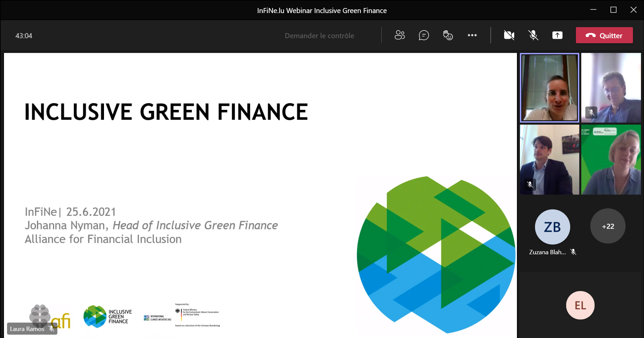Image resolution: width=644 pixels, height=338 pixels.
Task: Open the participants list
Action: 400,35
